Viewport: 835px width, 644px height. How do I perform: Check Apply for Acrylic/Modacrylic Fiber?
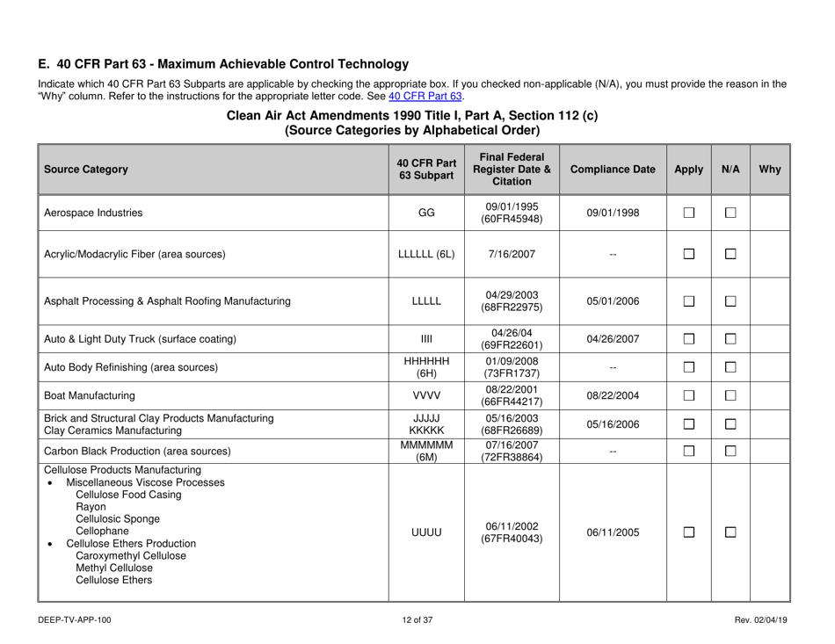click(x=691, y=253)
